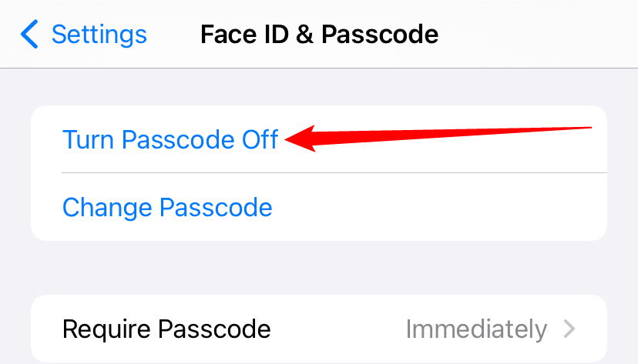Tap the word Off in Turn Passcode Off
Viewport: 638px width, 364px height.
click(x=258, y=139)
